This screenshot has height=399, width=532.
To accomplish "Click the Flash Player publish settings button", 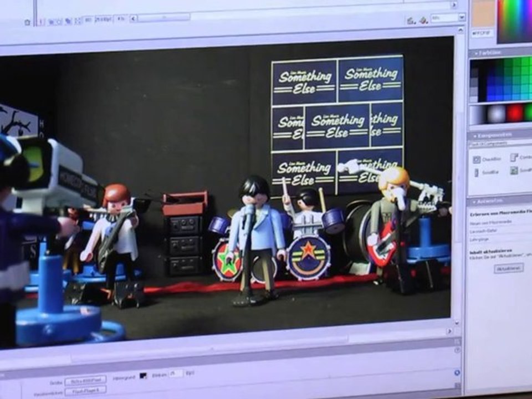I will tap(85, 391).
